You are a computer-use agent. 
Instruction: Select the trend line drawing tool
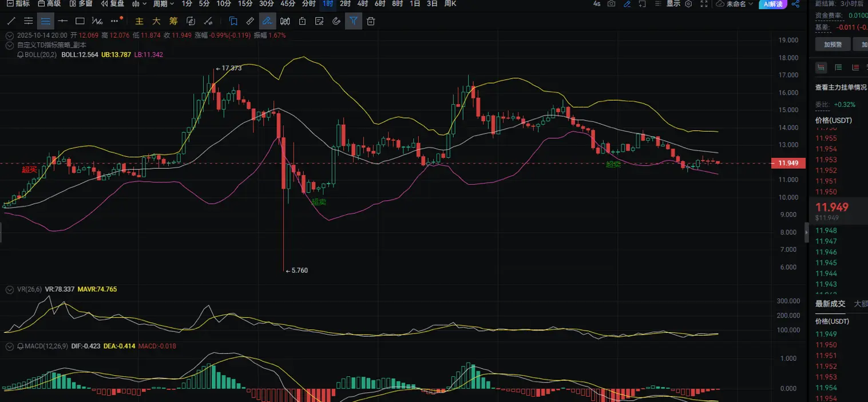11,22
